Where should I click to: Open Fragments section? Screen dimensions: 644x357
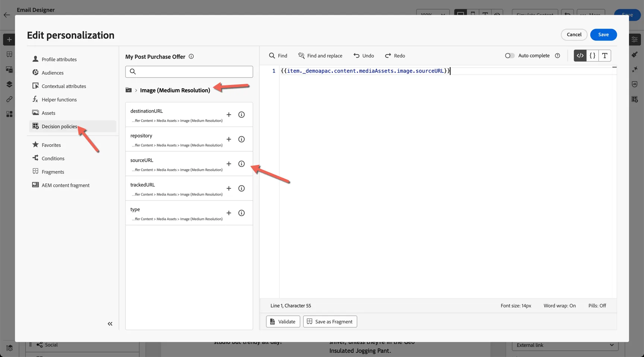[73, 172]
